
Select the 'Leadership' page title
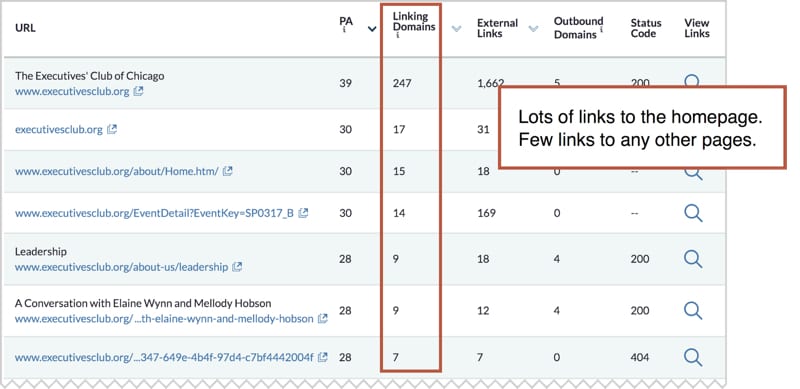[41, 252]
